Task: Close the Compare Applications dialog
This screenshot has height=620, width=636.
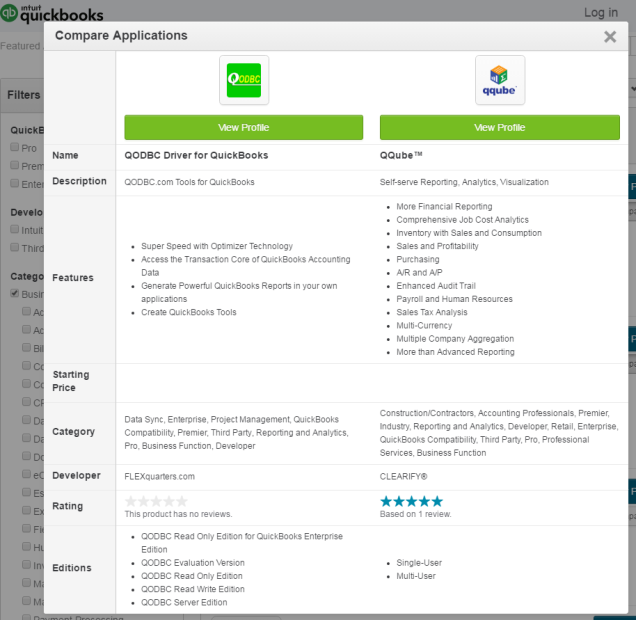Action: coord(610,37)
